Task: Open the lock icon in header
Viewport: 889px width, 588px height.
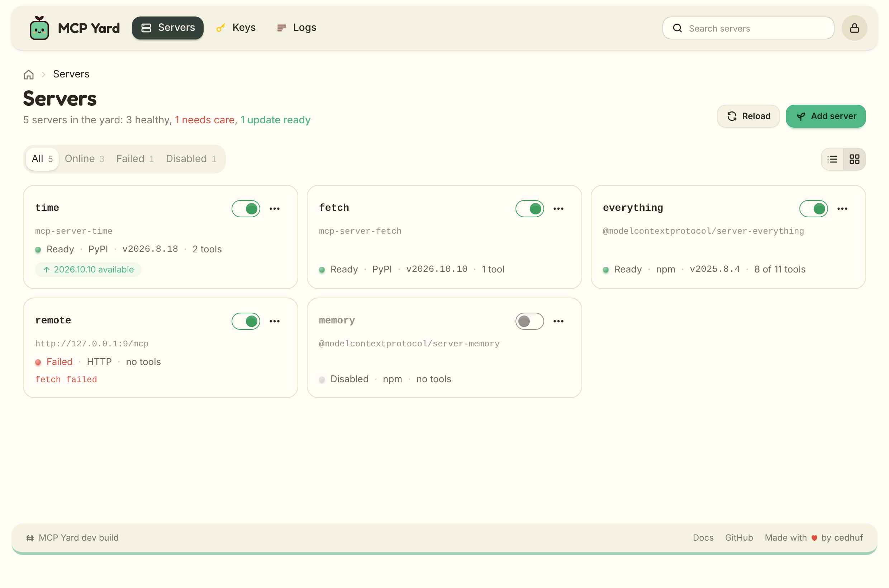Action: tap(855, 28)
